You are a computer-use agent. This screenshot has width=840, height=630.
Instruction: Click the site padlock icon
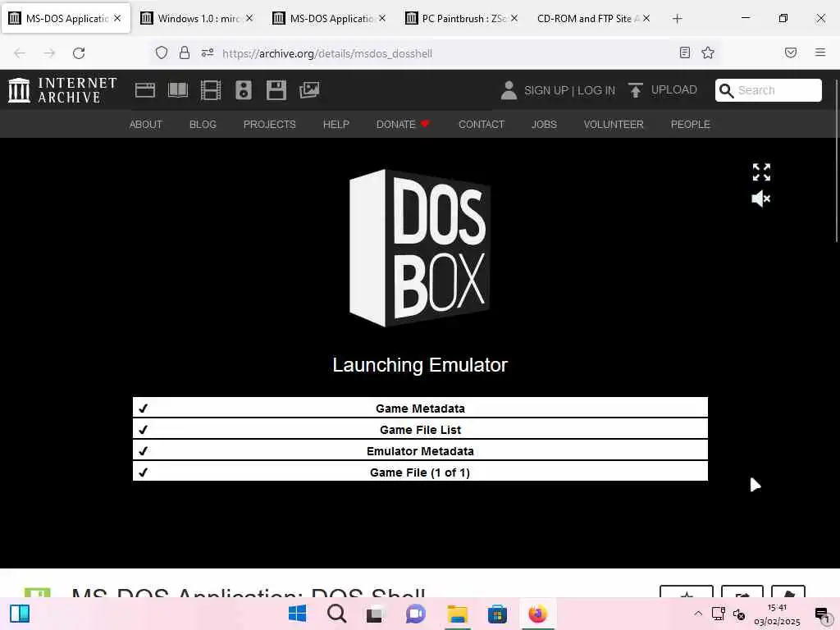pos(185,52)
